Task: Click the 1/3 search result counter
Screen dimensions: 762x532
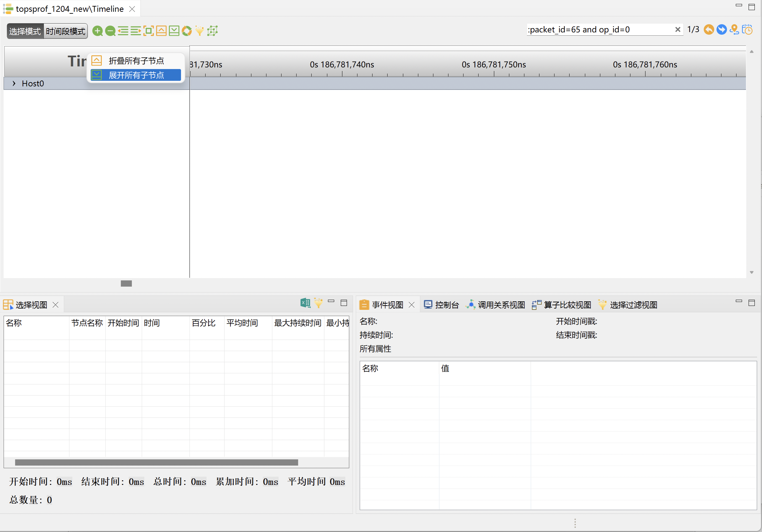Action: 693,29
